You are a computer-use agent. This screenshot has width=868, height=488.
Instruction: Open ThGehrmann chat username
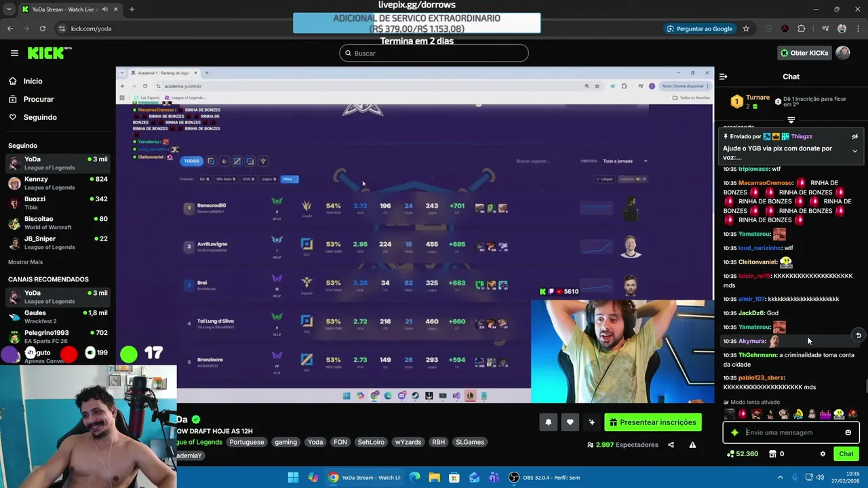coord(757,355)
